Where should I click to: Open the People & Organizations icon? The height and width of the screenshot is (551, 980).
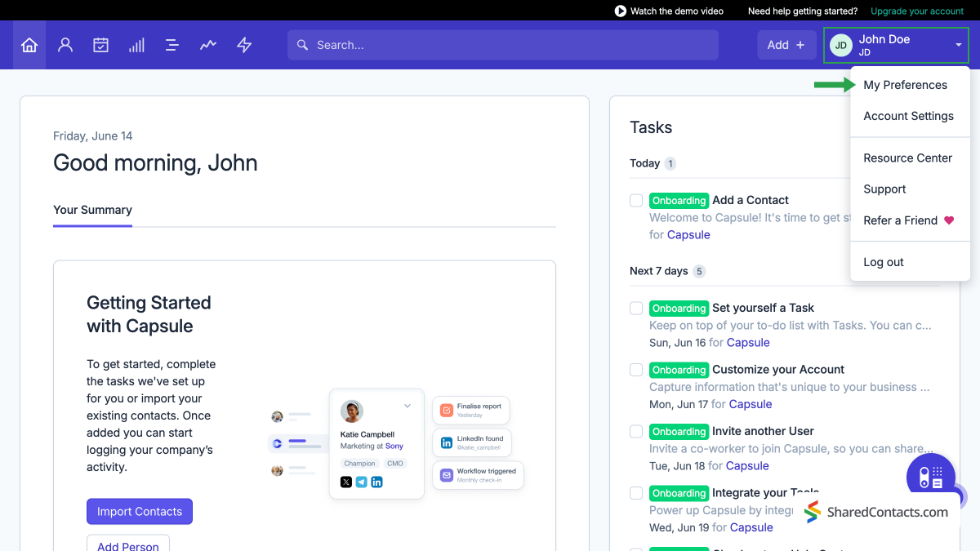65,45
